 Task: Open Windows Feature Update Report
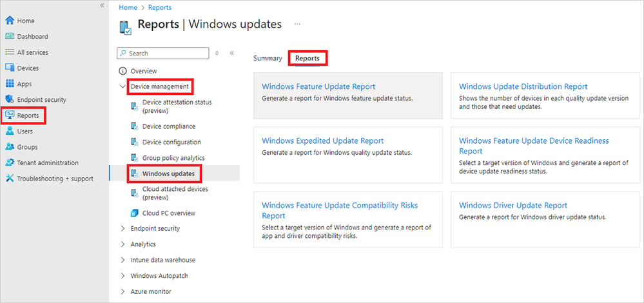[x=318, y=86]
